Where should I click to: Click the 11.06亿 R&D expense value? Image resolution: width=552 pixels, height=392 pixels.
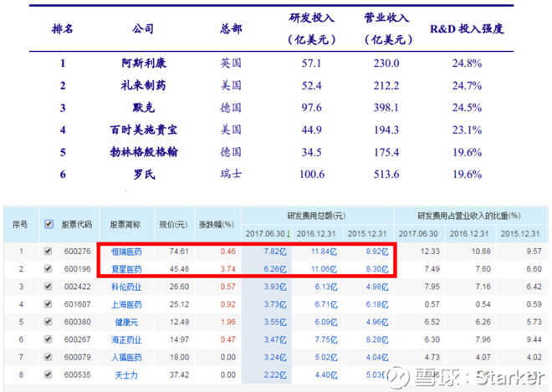pos(324,269)
